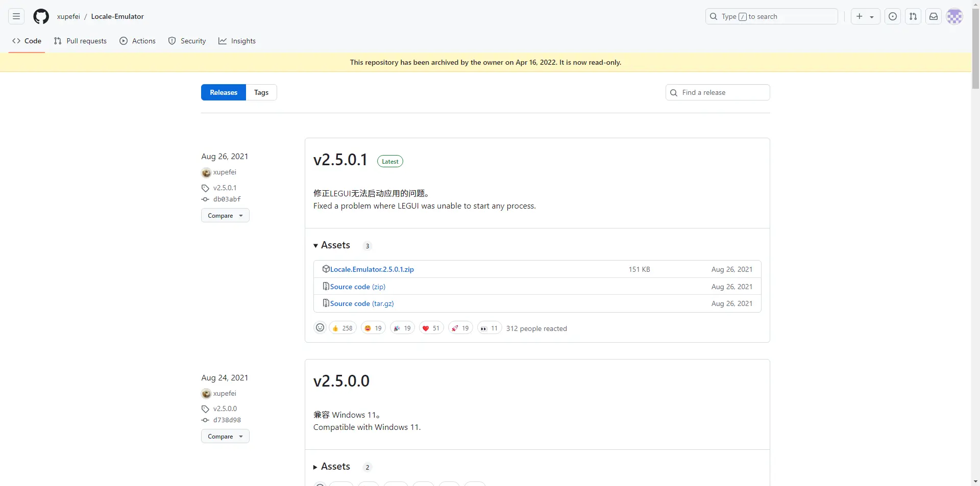This screenshot has width=980, height=486.
Task: Open the v2.5.0.0 tag link
Action: (x=225, y=408)
